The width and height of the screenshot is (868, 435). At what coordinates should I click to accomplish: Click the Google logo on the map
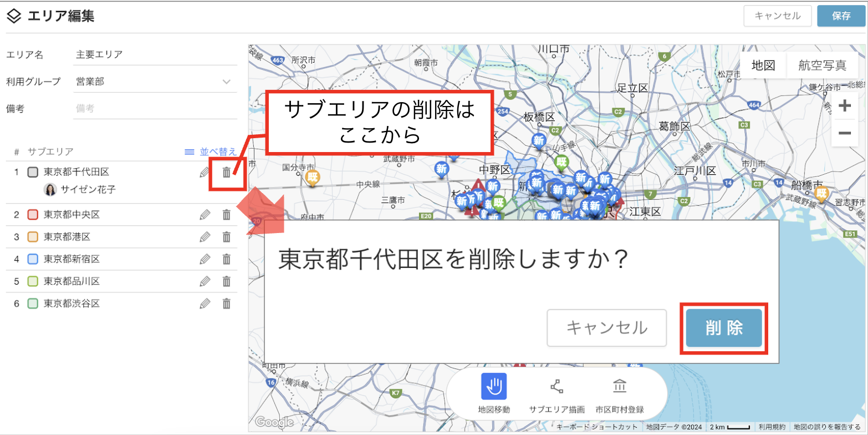(x=274, y=422)
